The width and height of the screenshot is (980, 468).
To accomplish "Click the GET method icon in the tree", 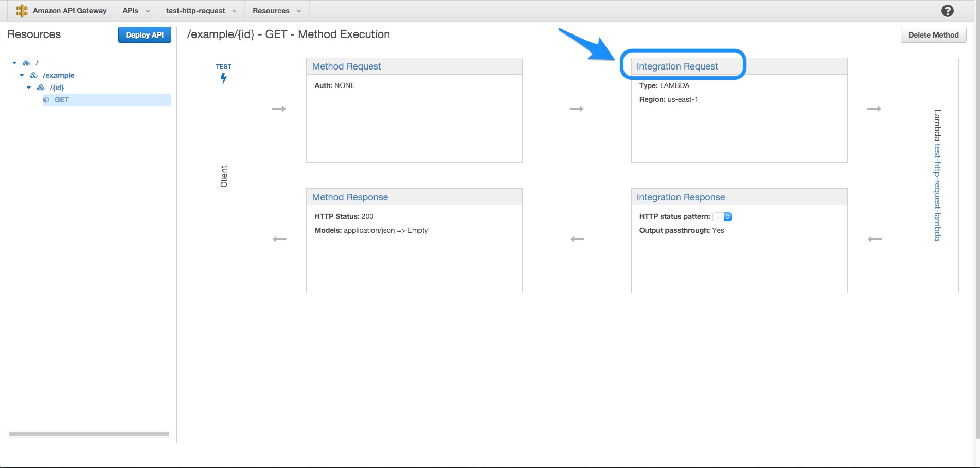I will tap(46, 100).
